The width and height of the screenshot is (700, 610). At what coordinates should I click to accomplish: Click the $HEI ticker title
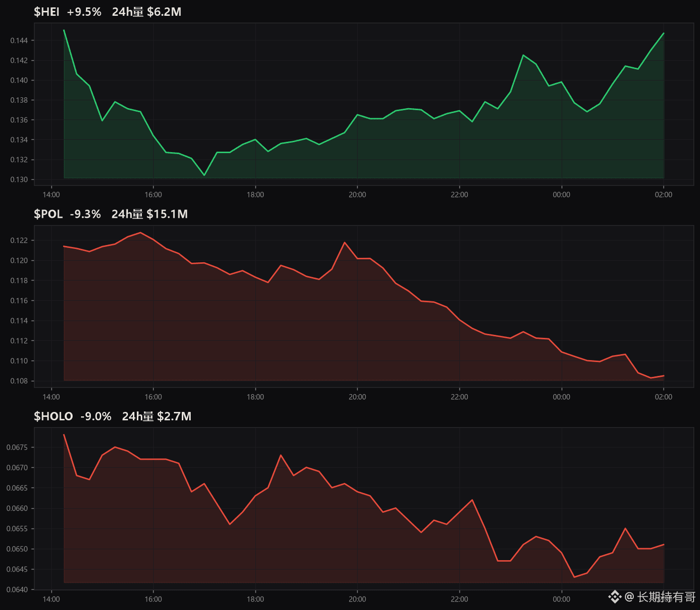46,12
